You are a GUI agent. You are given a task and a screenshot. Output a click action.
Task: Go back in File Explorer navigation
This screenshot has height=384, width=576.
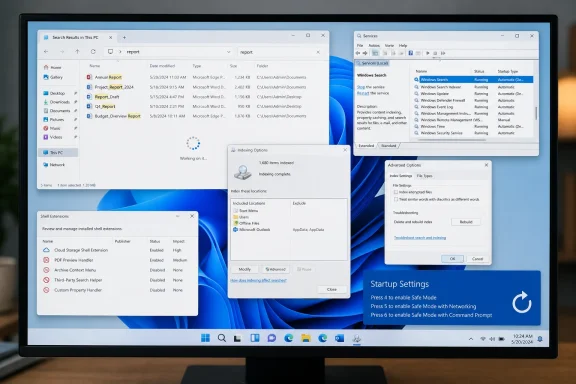coord(46,52)
